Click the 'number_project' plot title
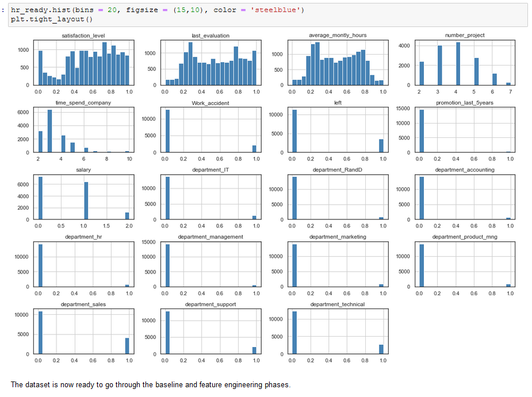This screenshot has width=532, height=397. [x=465, y=35]
